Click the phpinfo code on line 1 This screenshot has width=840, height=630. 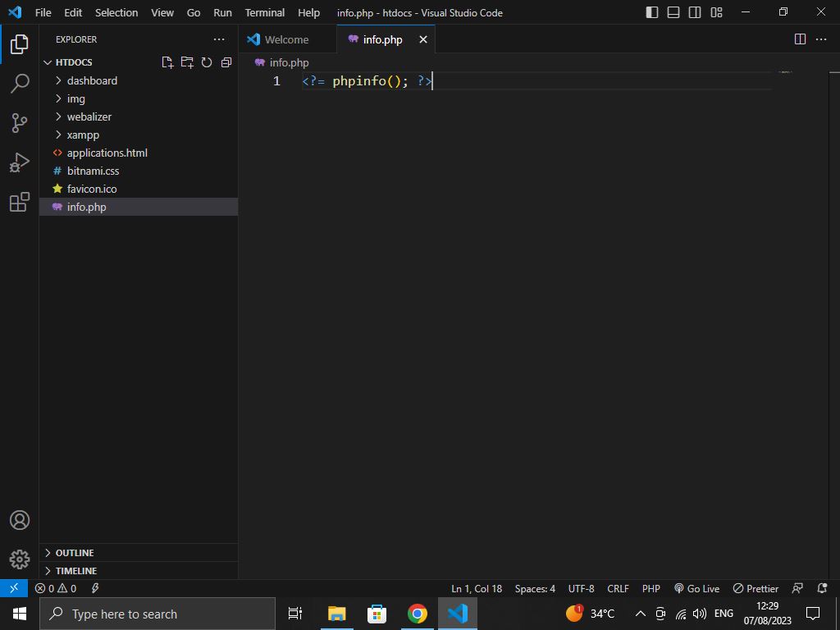pyautogui.click(x=367, y=81)
